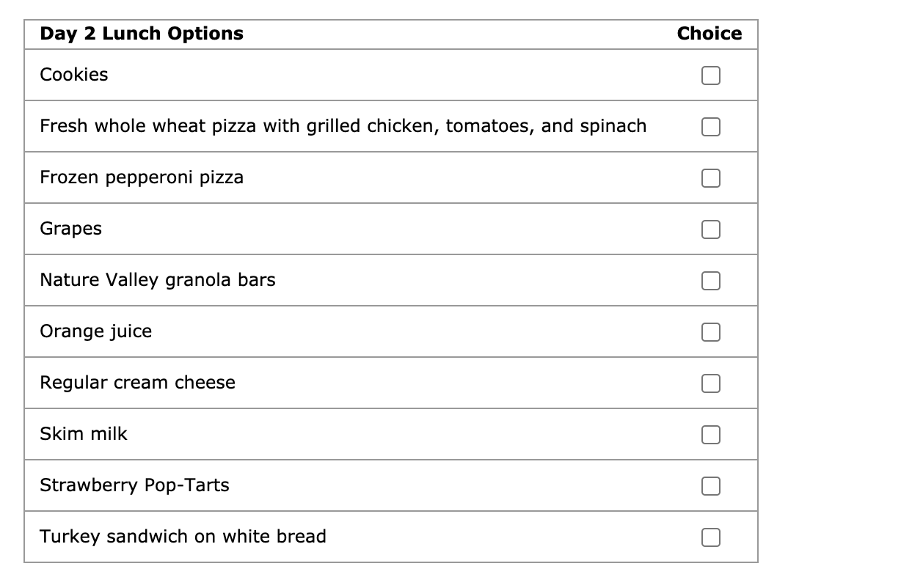Check the Regular cream cheese box
Image resolution: width=901 pixels, height=588 pixels.
(x=710, y=383)
